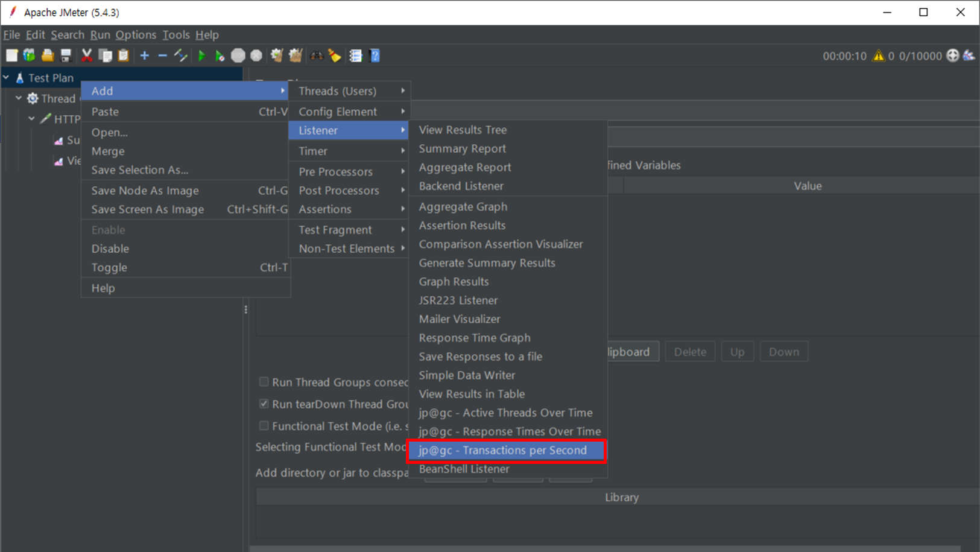Collapse the Test Plan tree node
Image resolution: width=980 pixels, height=552 pixels.
point(7,78)
